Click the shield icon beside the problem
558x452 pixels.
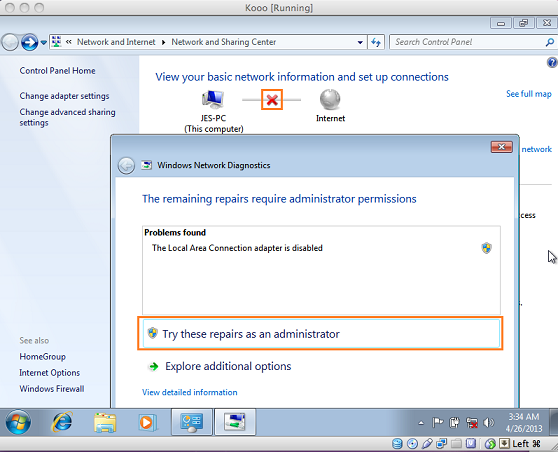point(486,248)
